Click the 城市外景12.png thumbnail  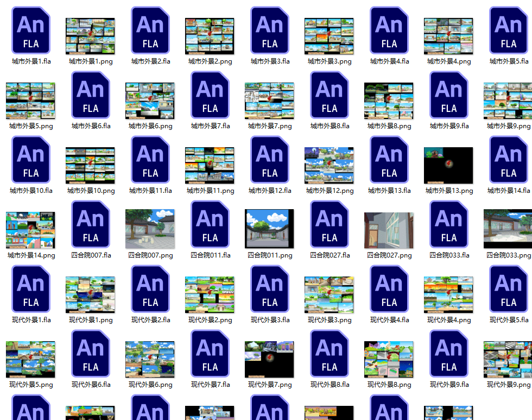329,165
